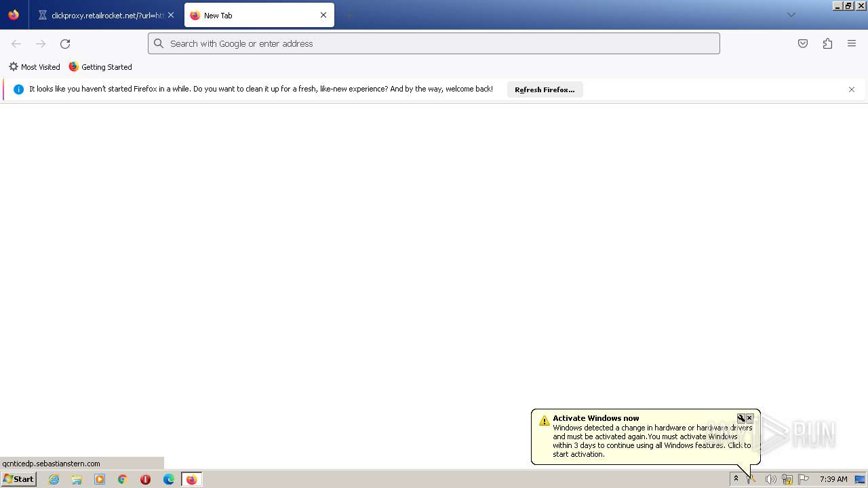Click Refresh Firefox button

coord(545,89)
